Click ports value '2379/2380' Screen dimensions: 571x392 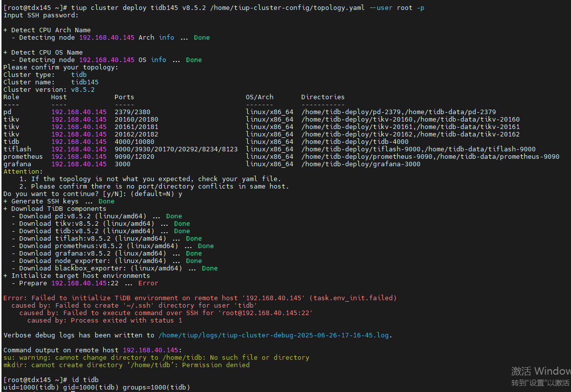click(132, 112)
